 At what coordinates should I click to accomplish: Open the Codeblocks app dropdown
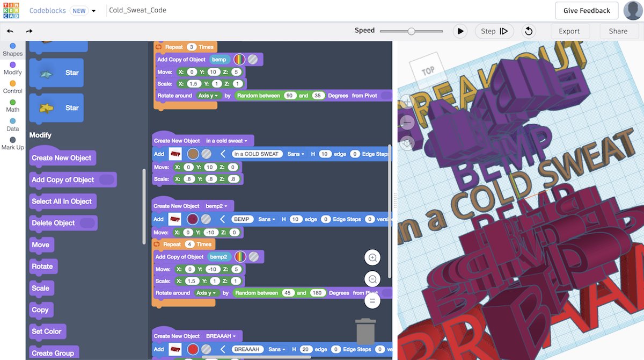point(94,11)
